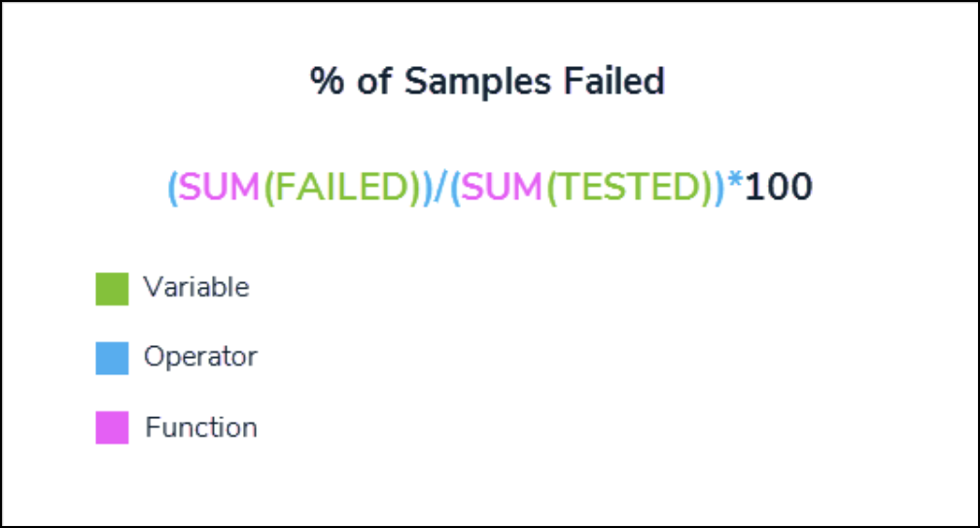This screenshot has width=980, height=528.
Task: Click the green opening parenthesis before FAILED
Action: point(268,187)
